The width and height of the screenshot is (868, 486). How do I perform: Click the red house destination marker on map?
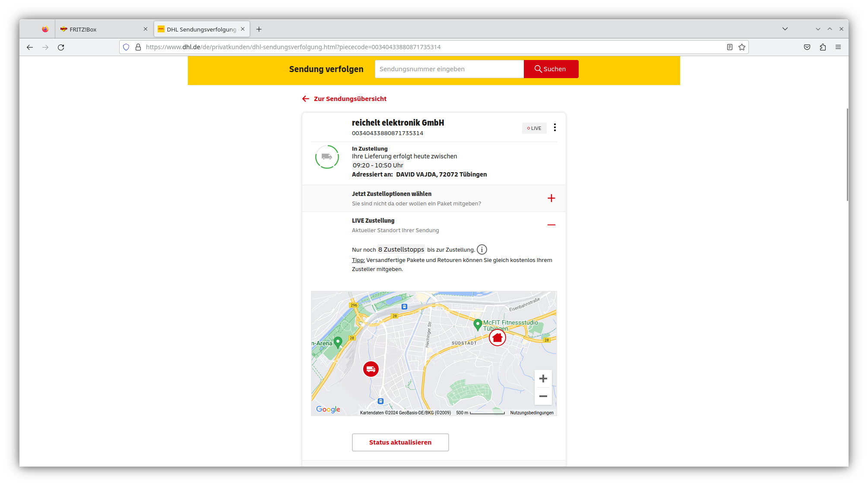(x=497, y=338)
